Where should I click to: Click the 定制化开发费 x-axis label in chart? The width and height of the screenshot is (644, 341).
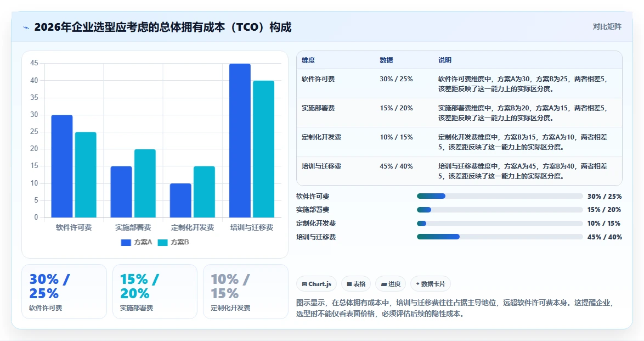click(193, 227)
